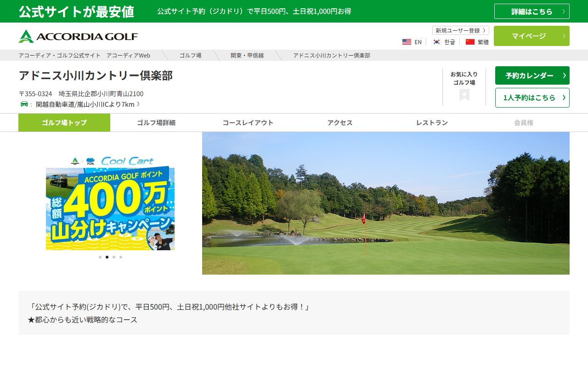
Task: Click the アドニス小川カントリー倶楽部 page title
Action: [96, 75]
